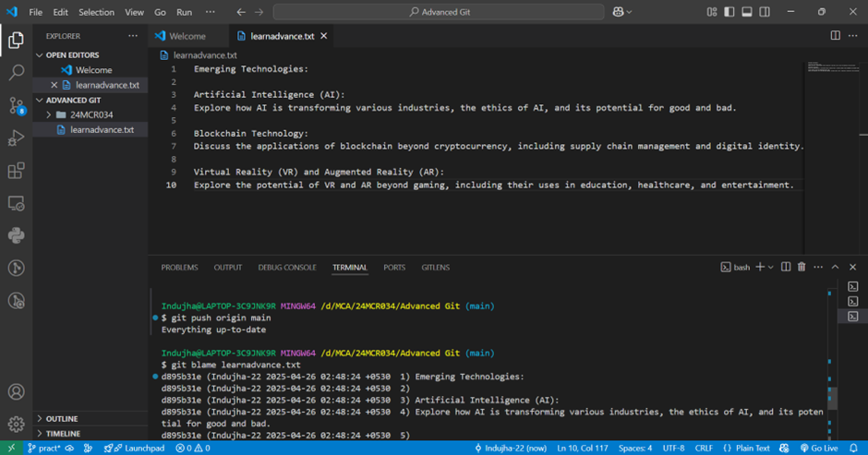Viewport: 868px width, 455px height.
Task: Open the Edit menu
Action: tap(60, 12)
